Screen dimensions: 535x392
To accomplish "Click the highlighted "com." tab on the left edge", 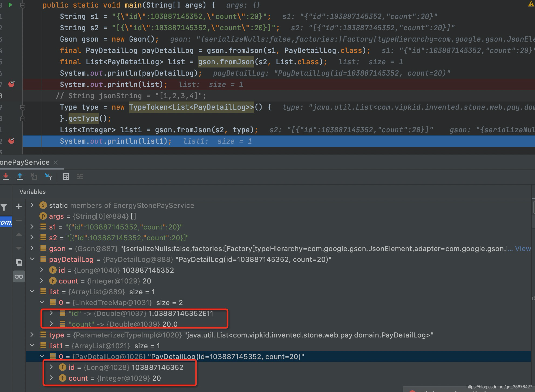I will point(6,222).
